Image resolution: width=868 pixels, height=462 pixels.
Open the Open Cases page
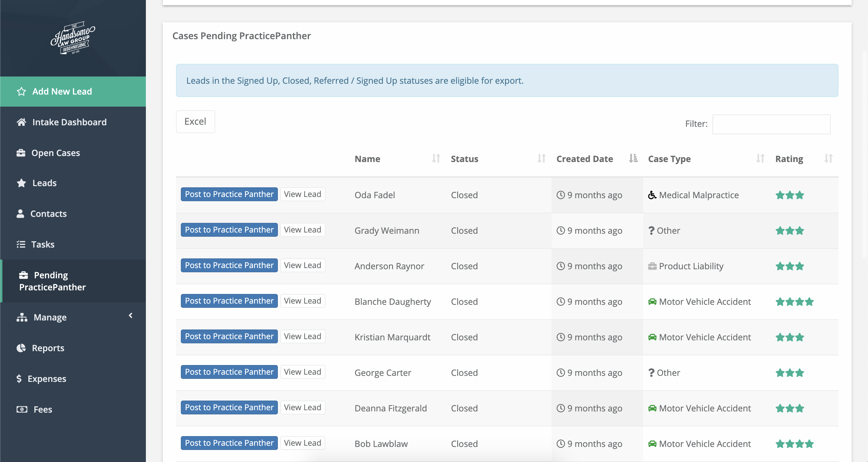[x=73, y=153]
